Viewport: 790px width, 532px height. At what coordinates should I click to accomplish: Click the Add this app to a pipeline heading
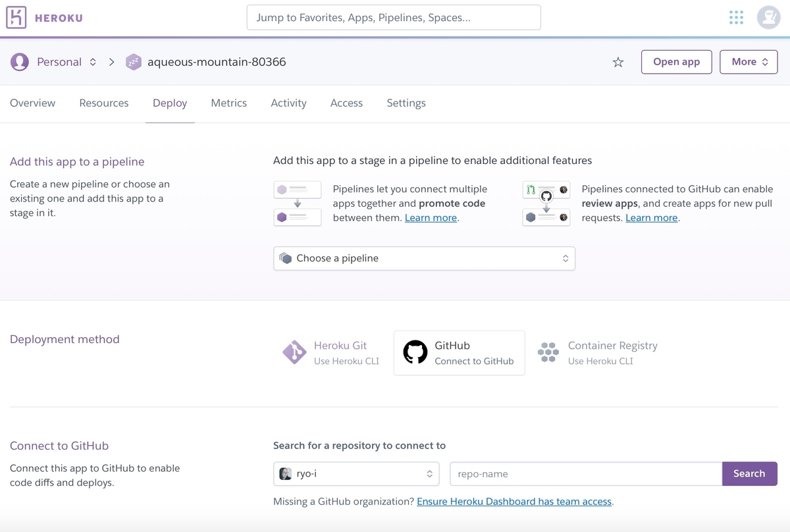click(x=77, y=162)
